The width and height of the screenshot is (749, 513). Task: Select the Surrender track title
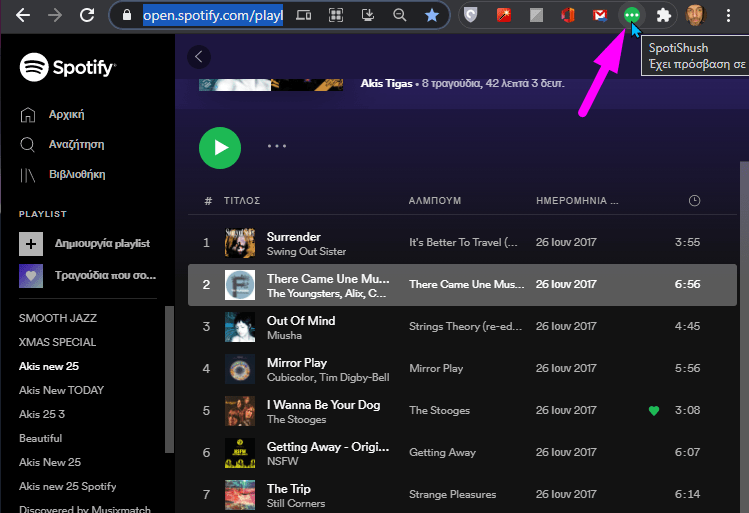tap(293, 236)
